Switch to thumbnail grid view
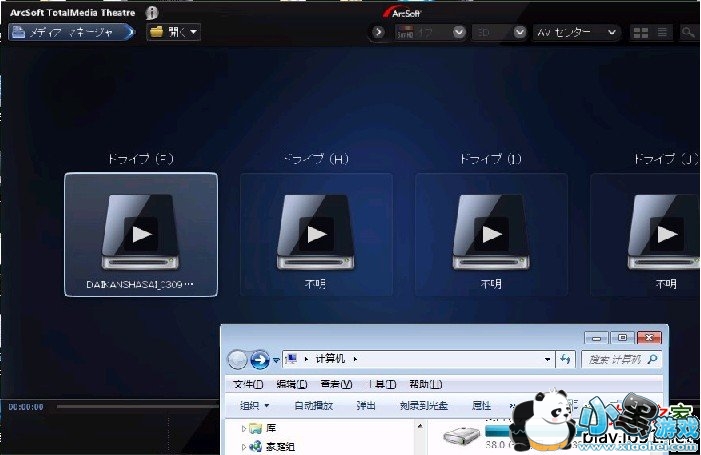Screen dimensions: 701x455 [x=641, y=33]
